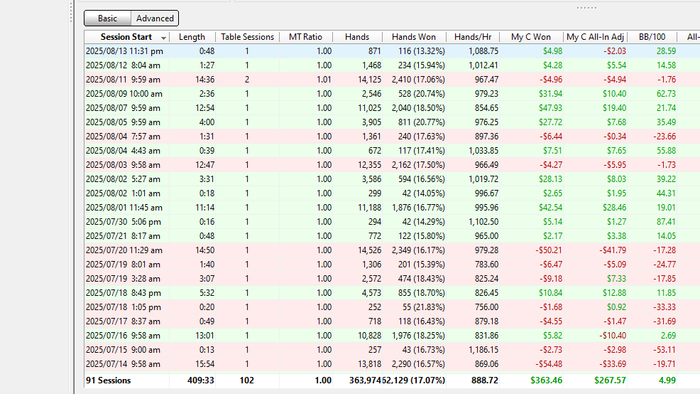Click the $28.46 All-In Adj value
This screenshot has width=700, height=394.
[x=614, y=208]
